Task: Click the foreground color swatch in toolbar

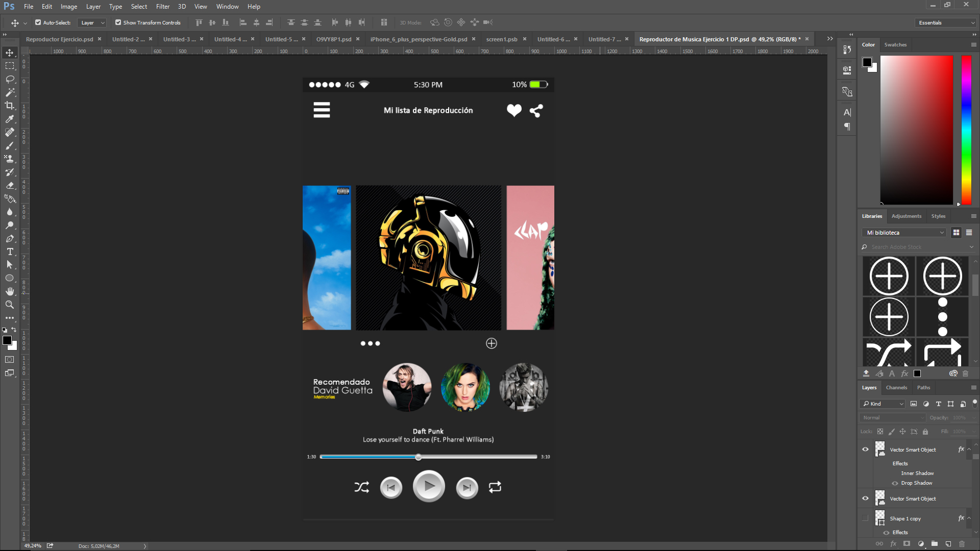Action: tap(7, 340)
